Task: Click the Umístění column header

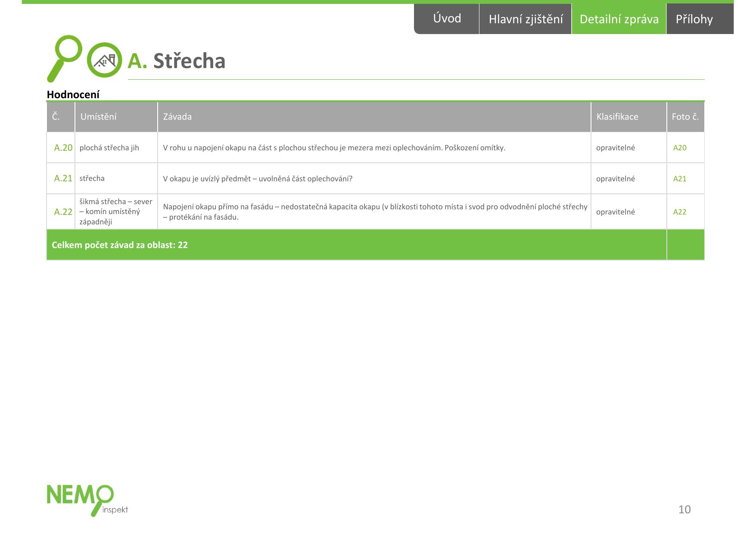Action: (116, 117)
